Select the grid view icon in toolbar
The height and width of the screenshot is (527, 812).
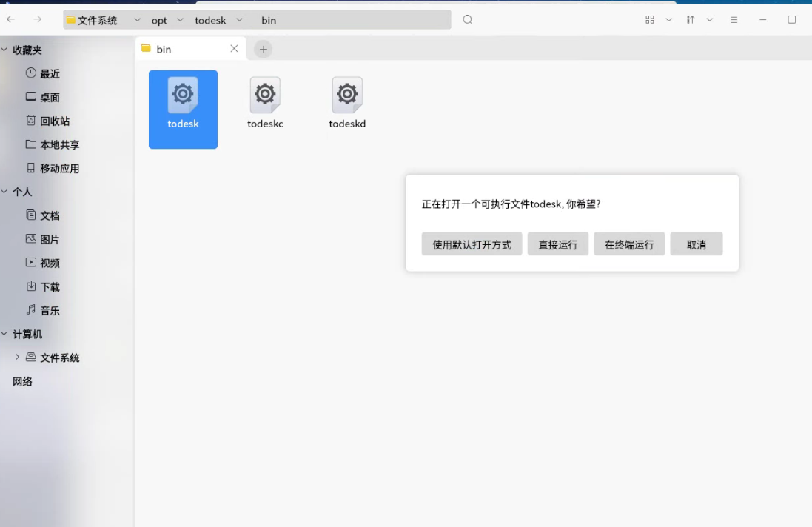click(651, 19)
